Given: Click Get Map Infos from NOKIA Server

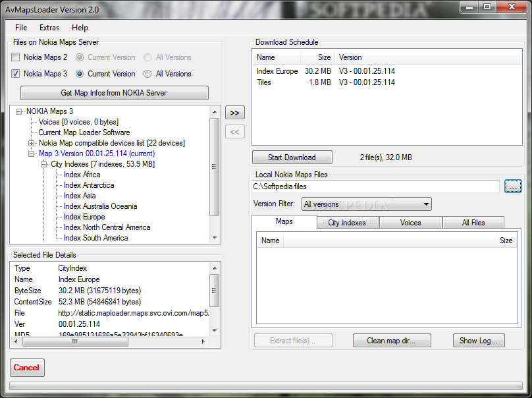Looking at the screenshot, I should (x=115, y=93).
